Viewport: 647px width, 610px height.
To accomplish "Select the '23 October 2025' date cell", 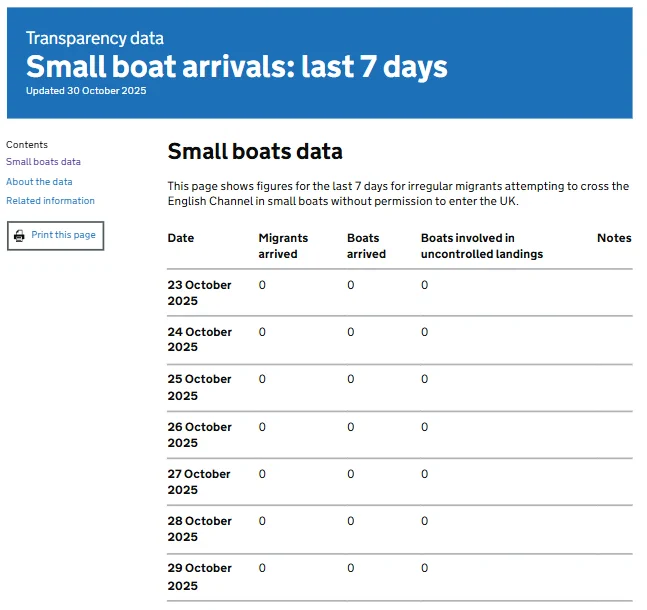I will pos(200,293).
